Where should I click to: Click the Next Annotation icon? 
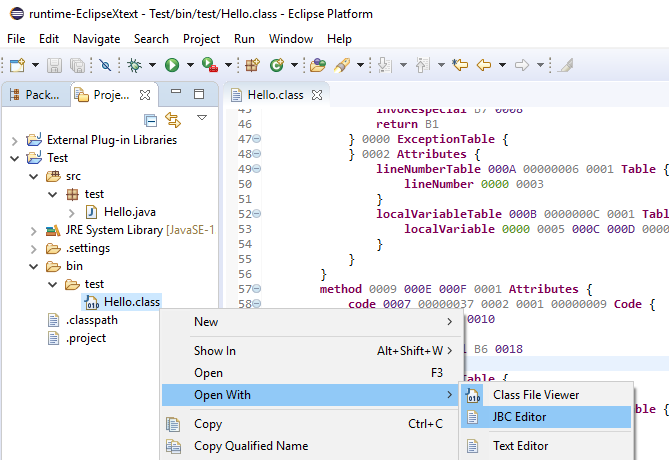click(x=384, y=65)
